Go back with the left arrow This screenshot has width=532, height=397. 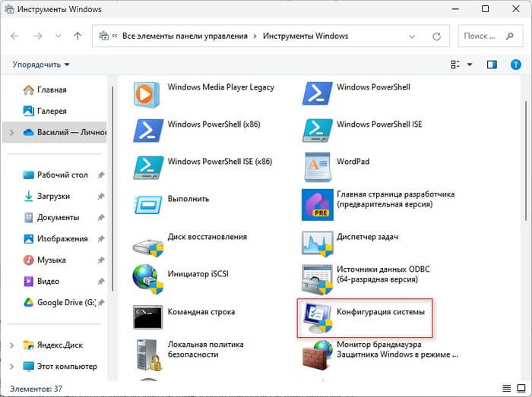14,36
